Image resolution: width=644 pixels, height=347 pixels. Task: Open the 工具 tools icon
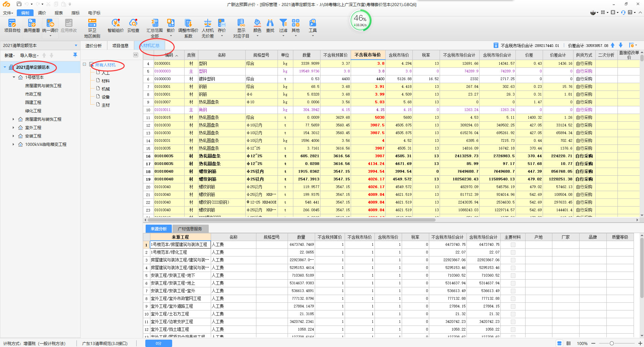point(313,23)
